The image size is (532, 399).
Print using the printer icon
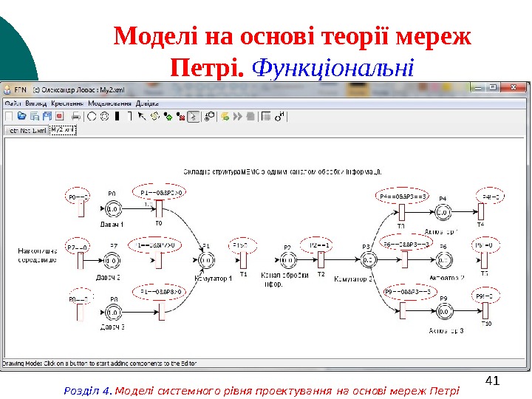[76, 117]
